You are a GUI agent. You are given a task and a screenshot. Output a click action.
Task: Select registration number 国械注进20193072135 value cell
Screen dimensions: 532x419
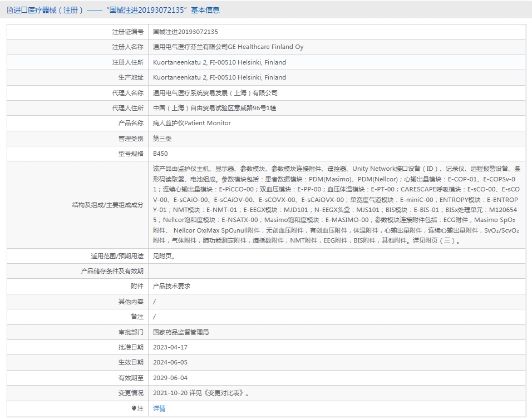tap(185, 32)
